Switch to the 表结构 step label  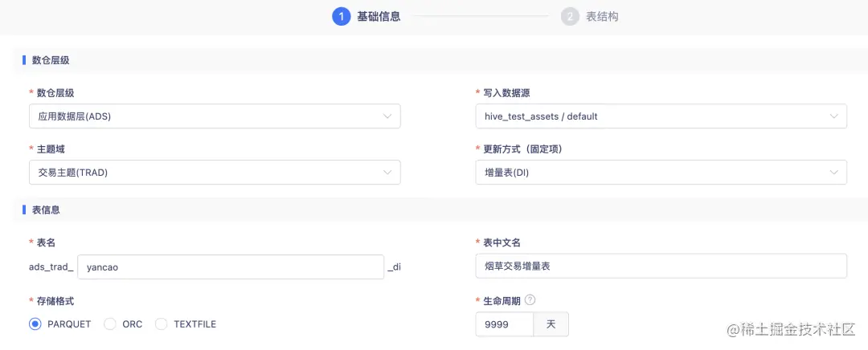click(602, 17)
